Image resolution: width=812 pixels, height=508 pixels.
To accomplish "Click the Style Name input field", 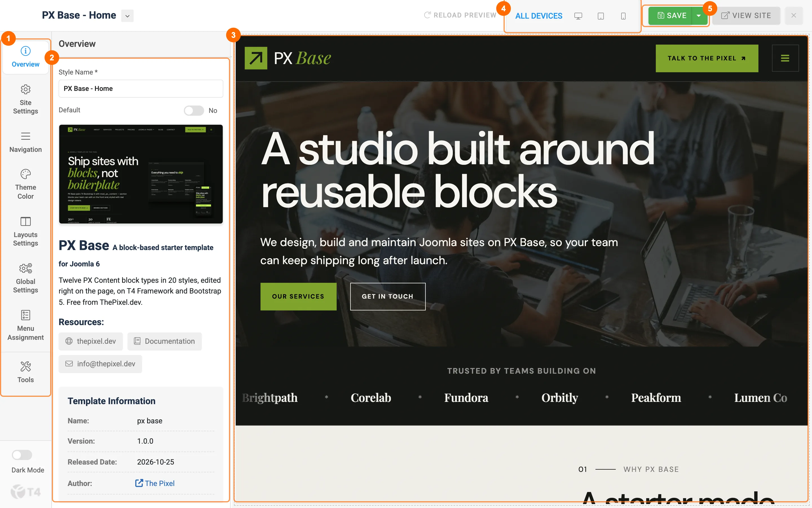I will click(141, 89).
